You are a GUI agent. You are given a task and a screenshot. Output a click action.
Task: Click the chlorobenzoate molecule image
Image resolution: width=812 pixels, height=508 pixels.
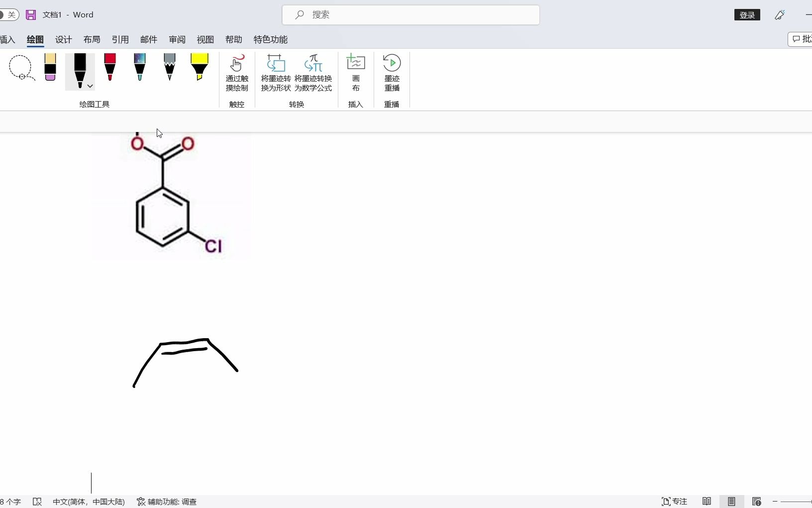[171, 195]
